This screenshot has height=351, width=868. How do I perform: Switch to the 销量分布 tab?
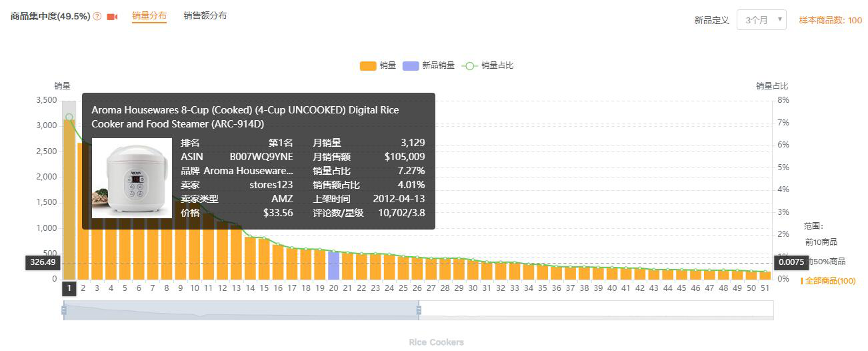[149, 15]
